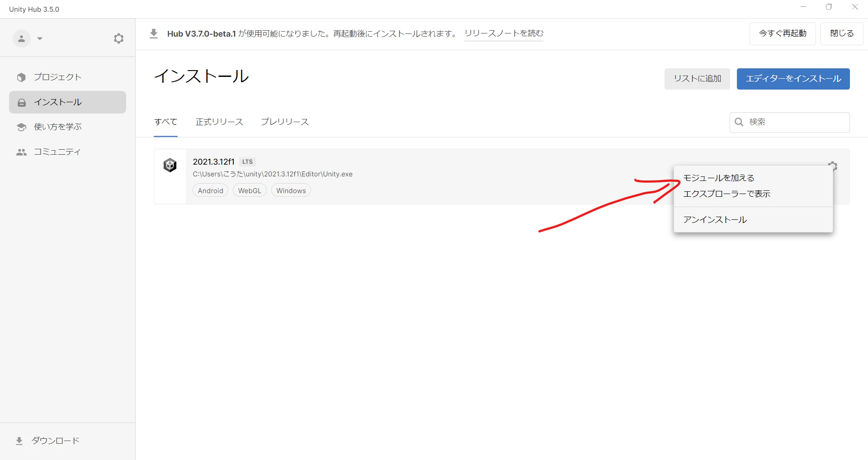Click the Android module tag
Viewport: 868px width, 460px height.
click(x=211, y=191)
